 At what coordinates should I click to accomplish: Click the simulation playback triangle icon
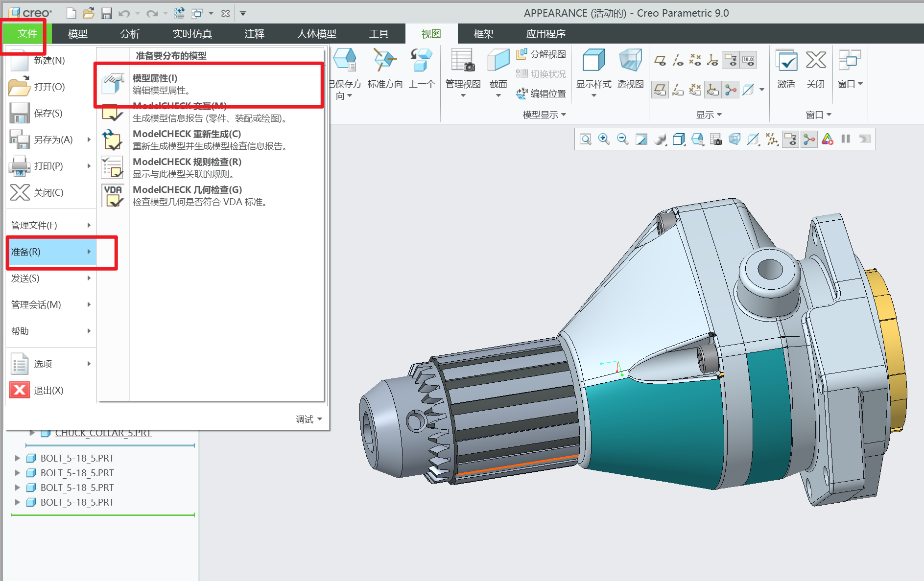pos(828,139)
